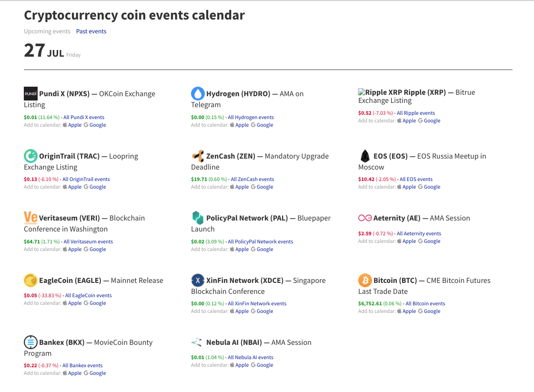Click the Bitcoin orange logo icon
This screenshot has width=534, height=392.
(365, 280)
